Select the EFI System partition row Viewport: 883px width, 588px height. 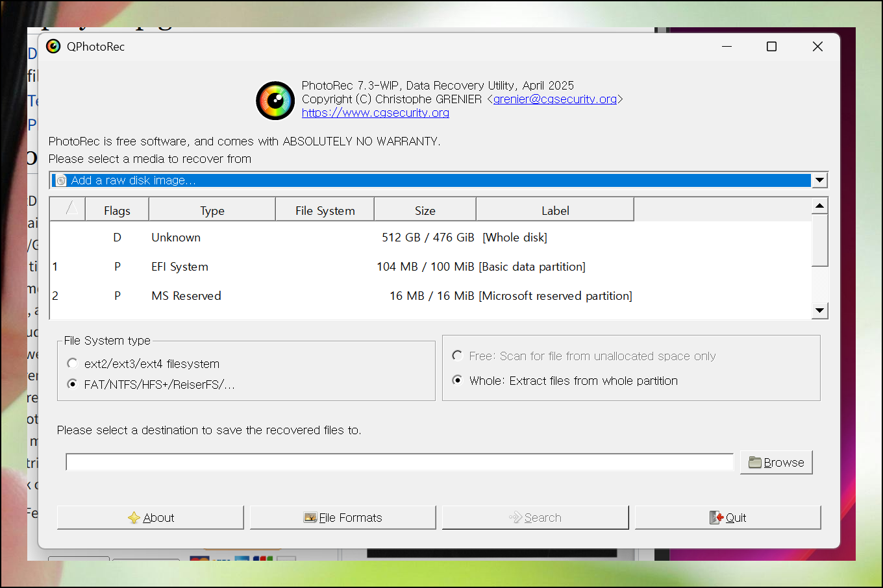(430, 267)
